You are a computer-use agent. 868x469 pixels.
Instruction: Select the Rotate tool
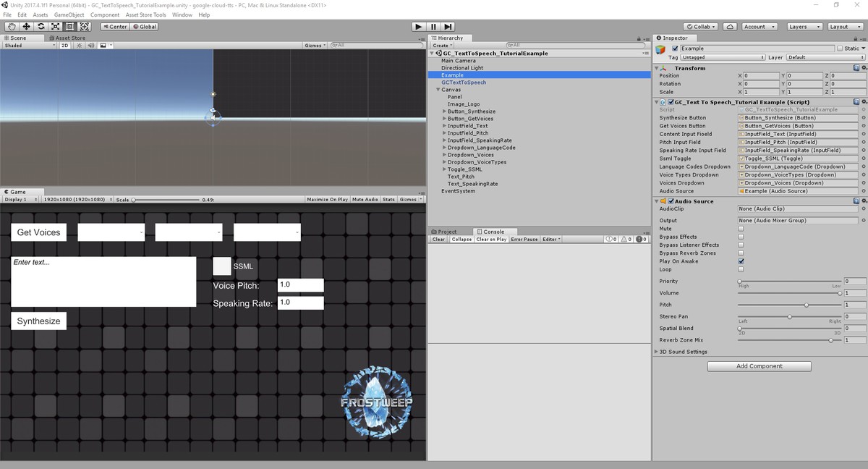coord(41,26)
